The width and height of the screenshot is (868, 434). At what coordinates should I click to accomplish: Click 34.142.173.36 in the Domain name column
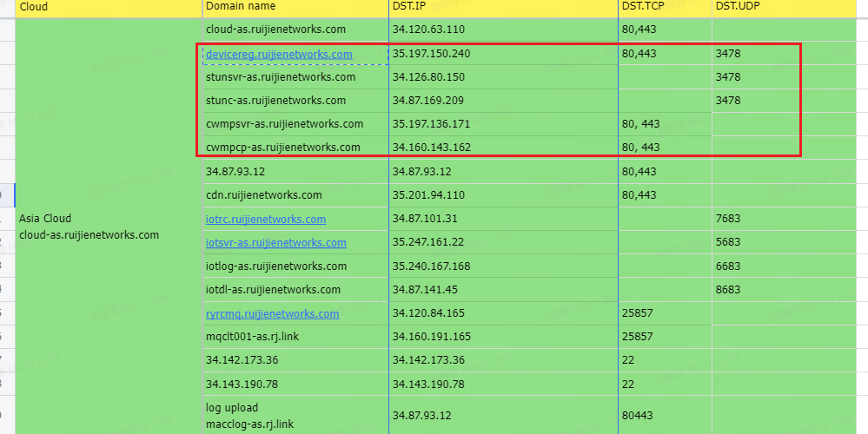(295, 360)
